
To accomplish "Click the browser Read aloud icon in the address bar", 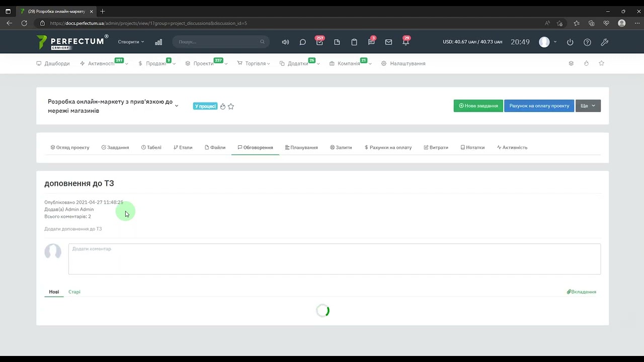I will 547,23.
